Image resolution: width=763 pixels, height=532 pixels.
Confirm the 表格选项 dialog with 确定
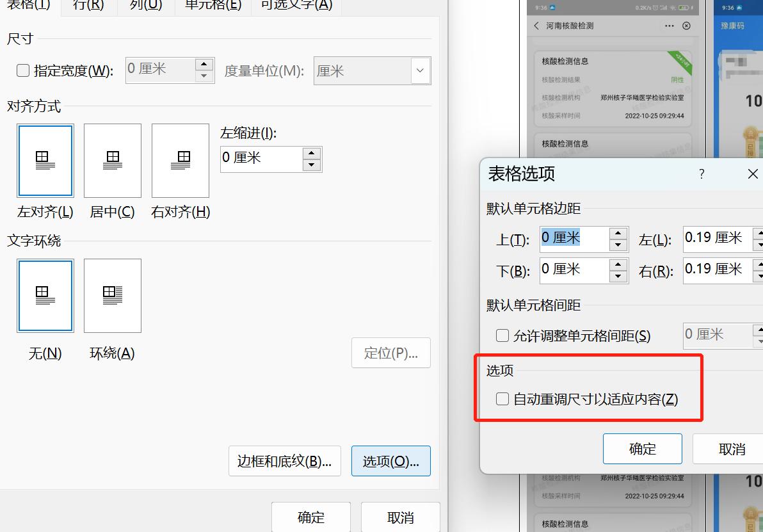pos(642,448)
